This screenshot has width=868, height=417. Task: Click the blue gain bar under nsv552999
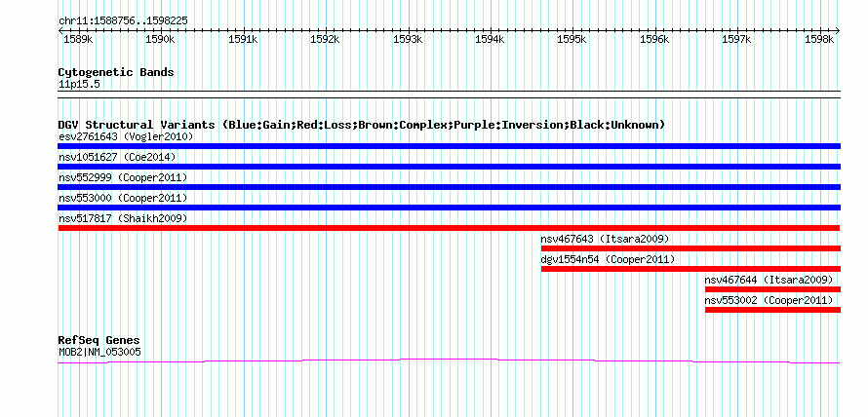tap(449, 187)
